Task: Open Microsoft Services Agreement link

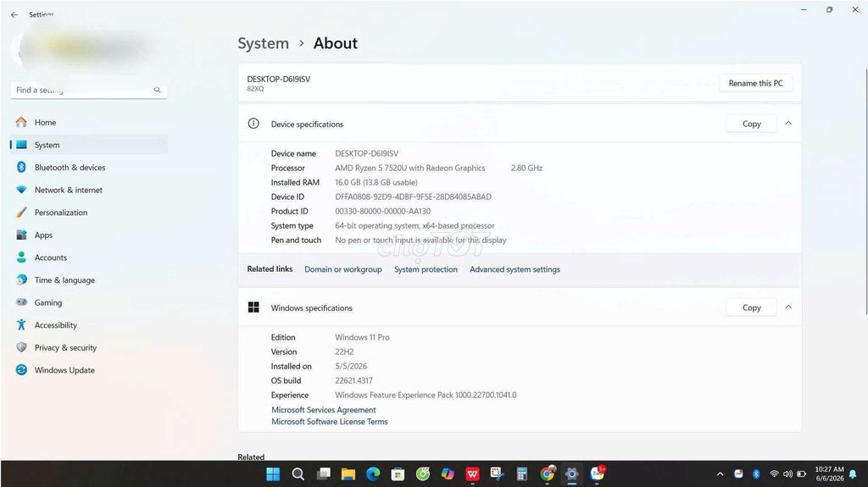Action: click(x=323, y=410)
